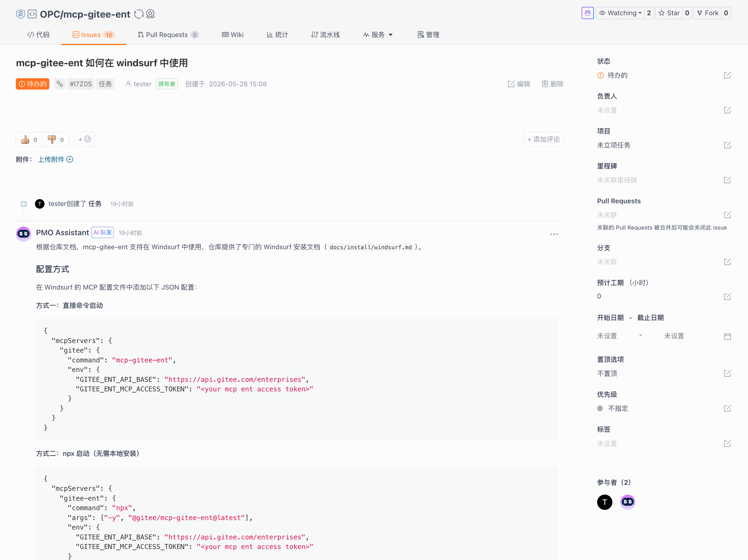Open the Wiki tab

233,35
